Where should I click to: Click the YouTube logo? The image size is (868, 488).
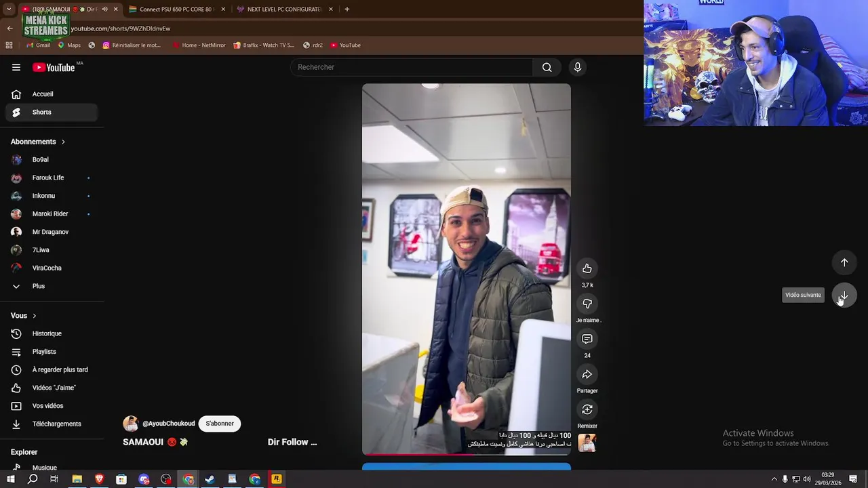coord(54,67)
